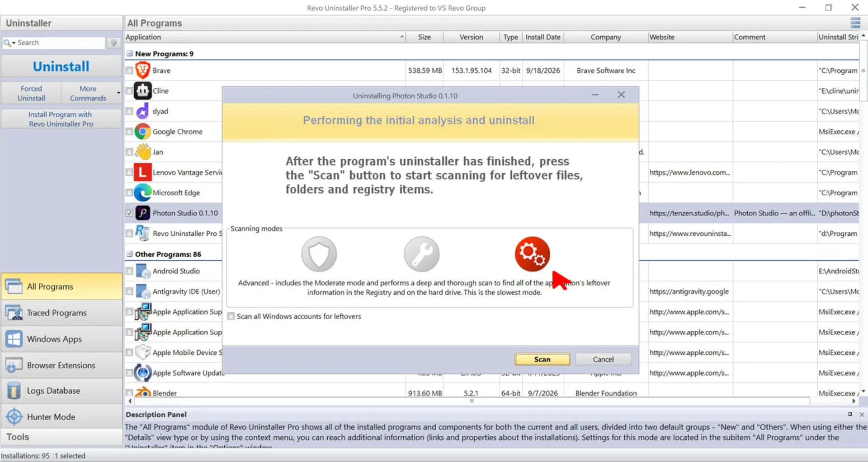Click Cancel in the uninstall dialog

(603, 359)
